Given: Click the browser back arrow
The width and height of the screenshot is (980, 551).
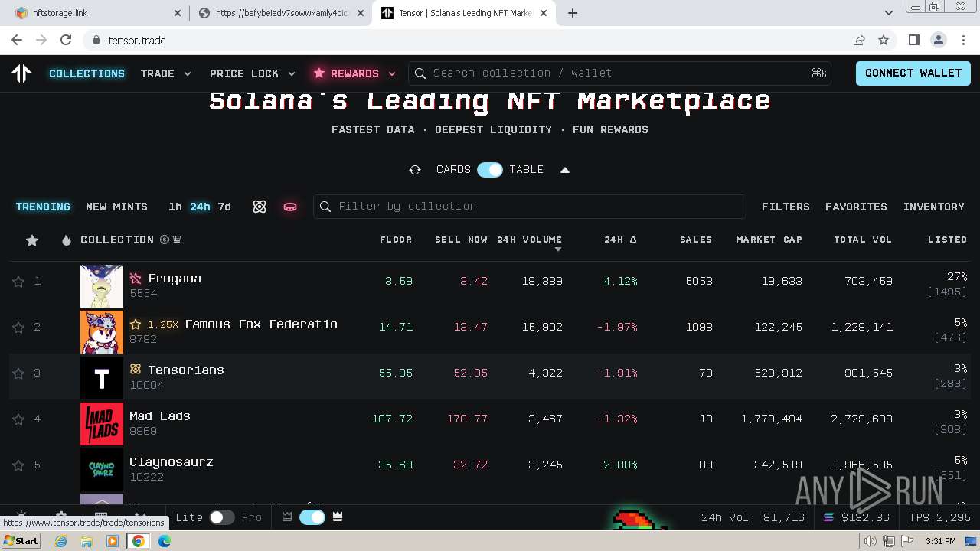Looking at the screenshot, I should (x=17, y=40).
